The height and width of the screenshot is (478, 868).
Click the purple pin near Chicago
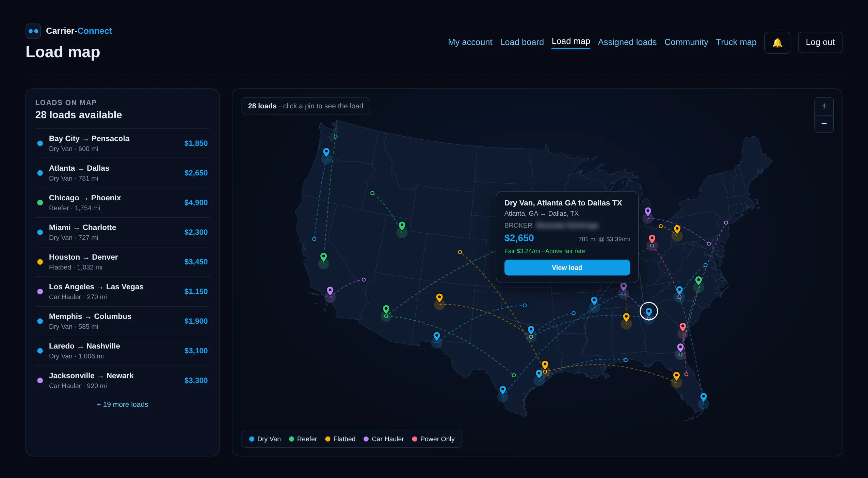click(x=648, y=212)
